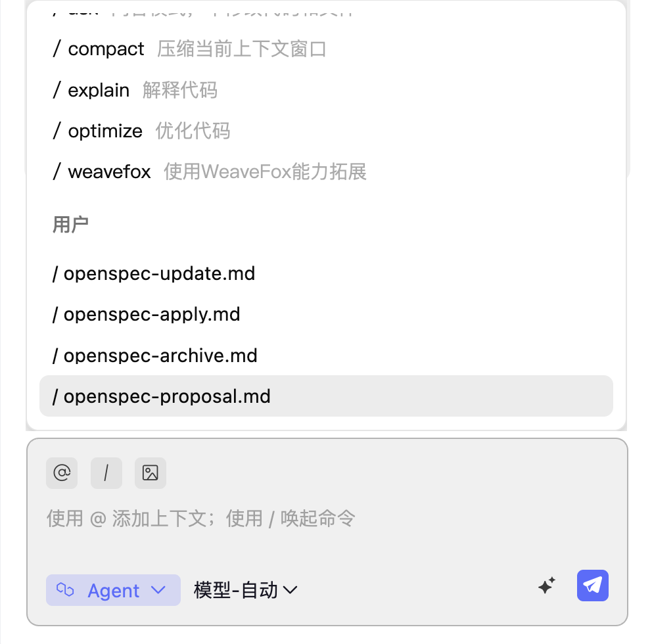The width and height of the screenshot is (652, 644).
Task: Open the Agent mode dropdown
Action: (x=113, y=590)
